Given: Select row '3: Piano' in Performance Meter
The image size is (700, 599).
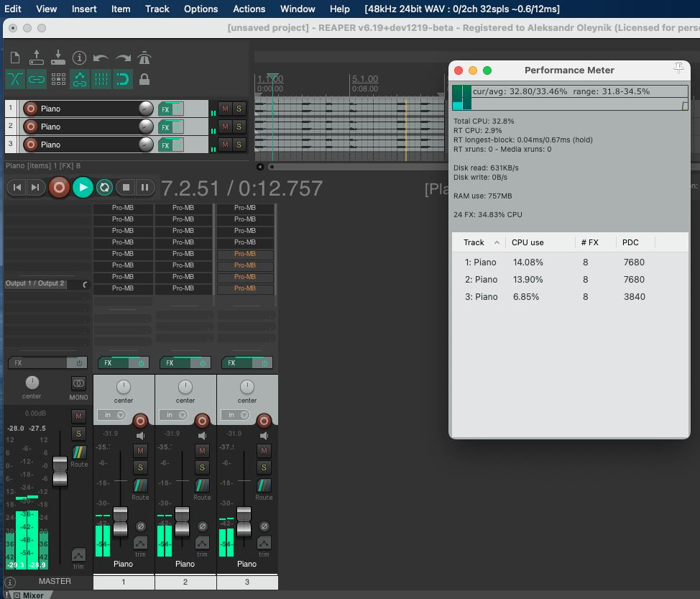Looking at the screenshot, I should (x=570, y=297).
